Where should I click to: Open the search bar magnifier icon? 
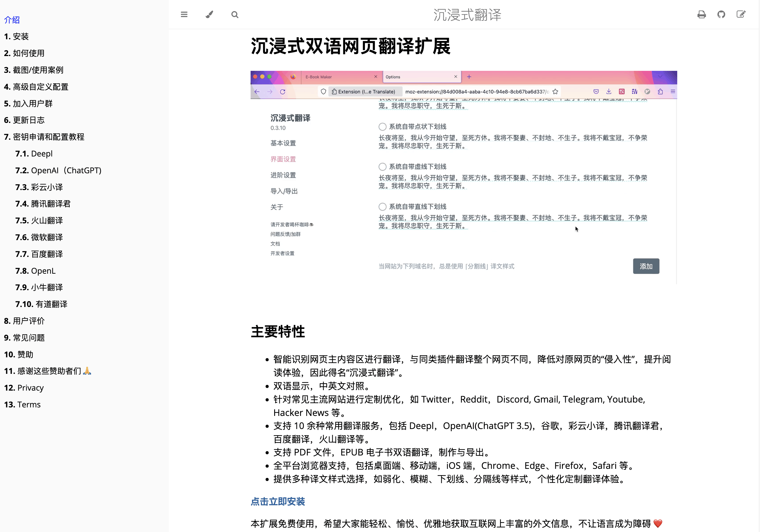(235, 15)
